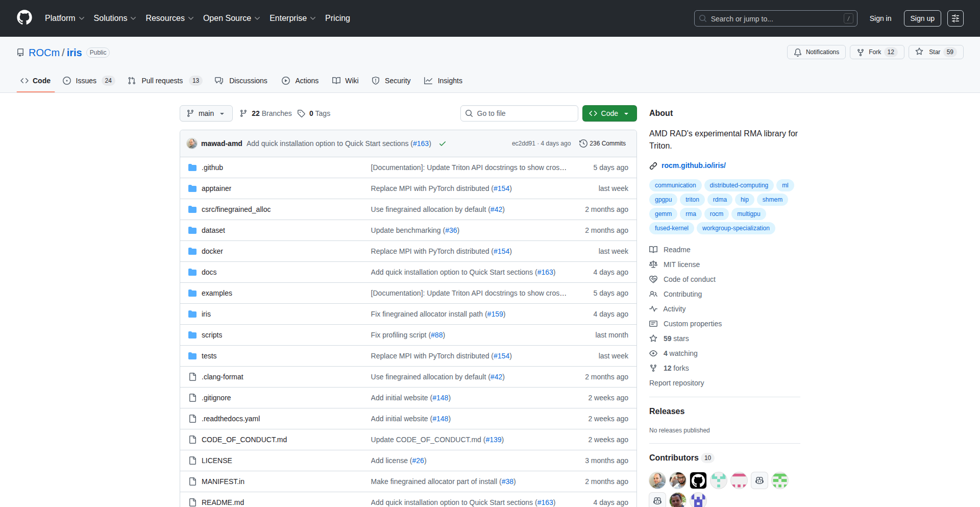The image size is (980, 507).
Task: Click the fused-kernel topic tag
Action: coord(672,228)
